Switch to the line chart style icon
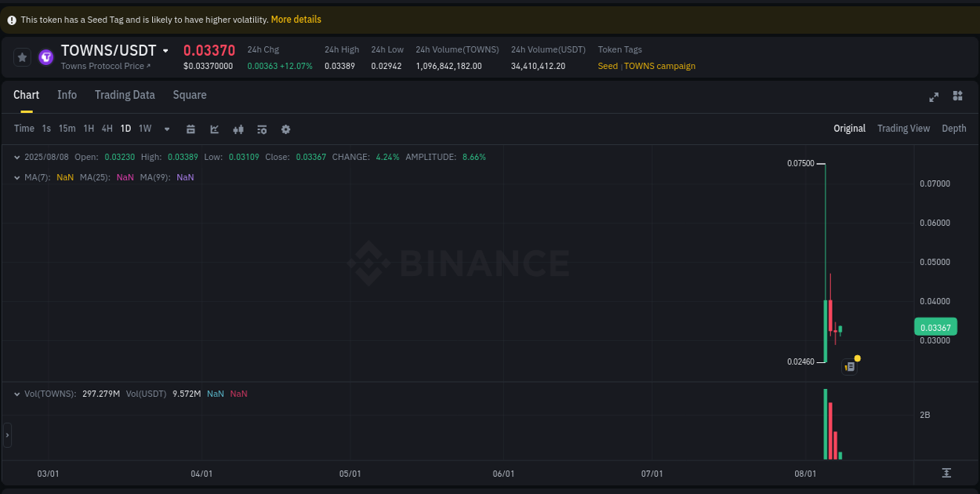980x494 pixels. click(x=214, y=129)
